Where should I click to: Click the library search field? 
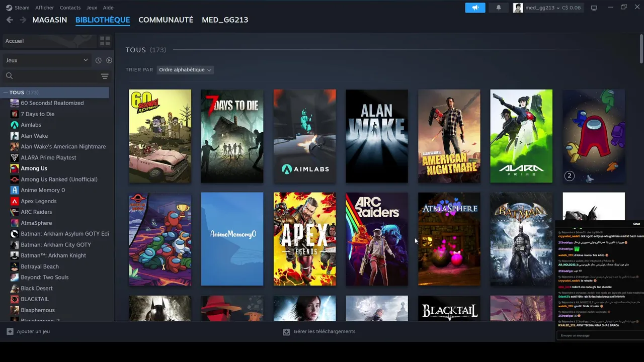coord(50,76)
